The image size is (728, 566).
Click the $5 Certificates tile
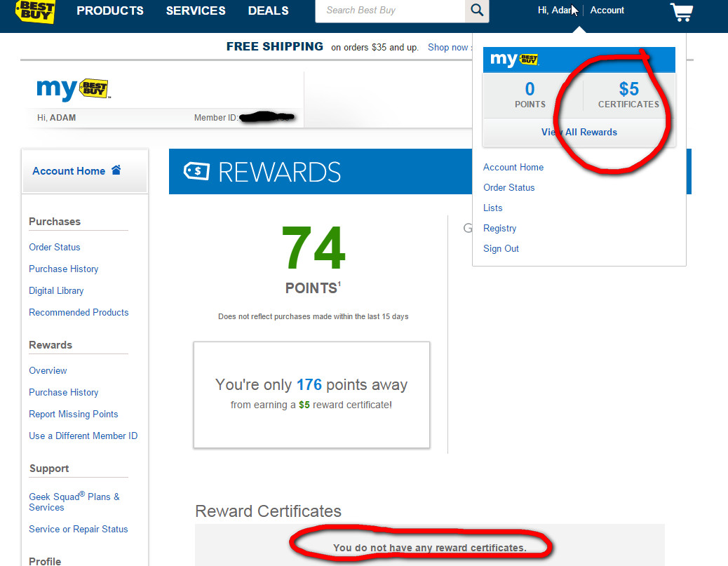(x=628, y=95)
